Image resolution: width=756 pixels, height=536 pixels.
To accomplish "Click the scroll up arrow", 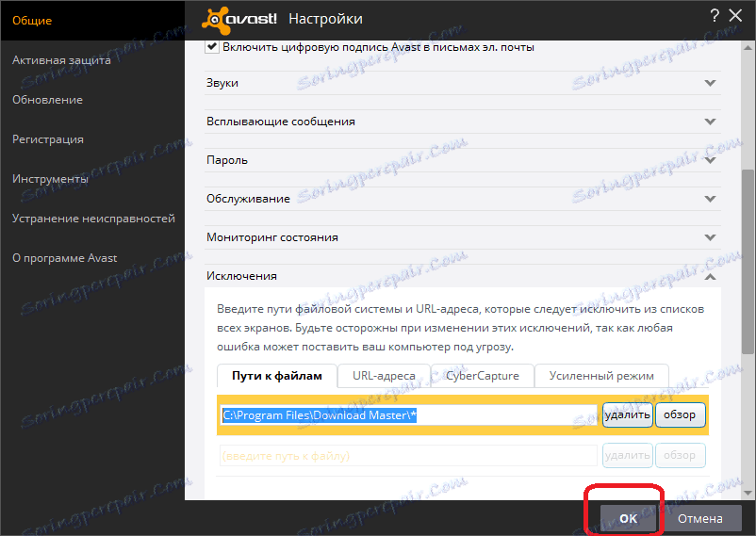I will pos(748,47).
